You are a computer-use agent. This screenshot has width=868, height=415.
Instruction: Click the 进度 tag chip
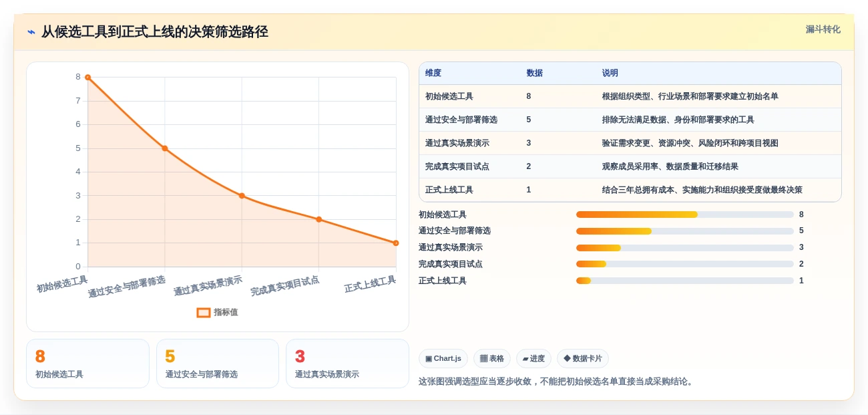point(533,359)
